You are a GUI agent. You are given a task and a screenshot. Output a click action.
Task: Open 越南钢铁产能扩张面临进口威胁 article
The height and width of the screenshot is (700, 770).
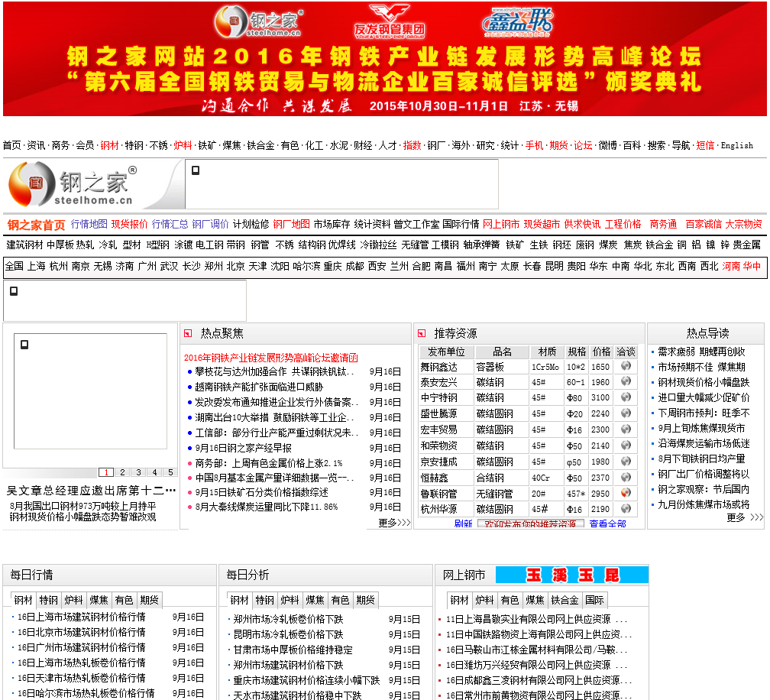pos(259,387)
